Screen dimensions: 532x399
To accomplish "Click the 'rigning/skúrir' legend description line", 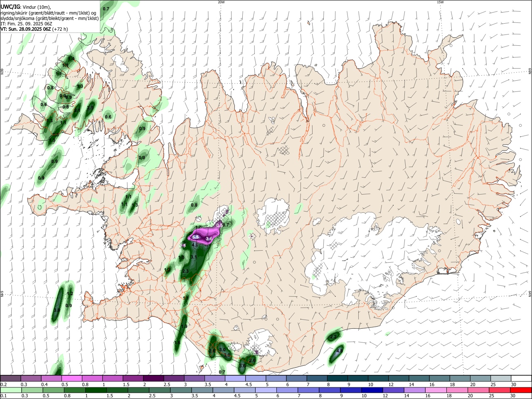I will coord(48,13).
